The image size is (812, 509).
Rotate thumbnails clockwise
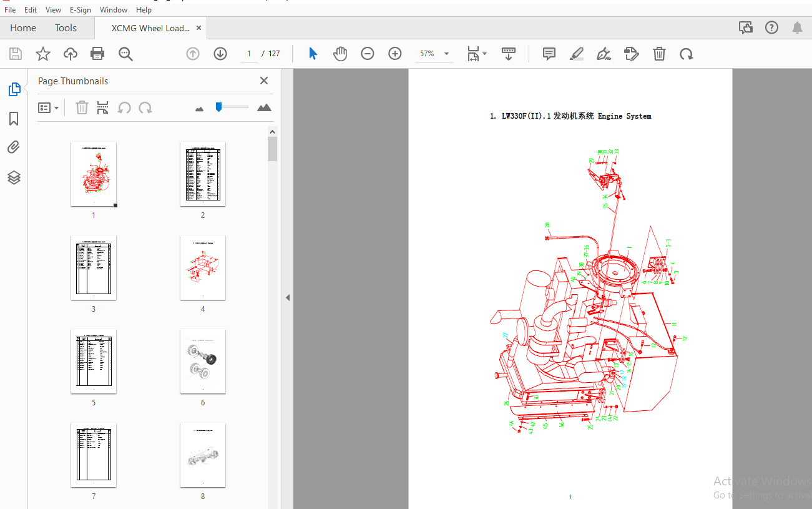point(145,107)
